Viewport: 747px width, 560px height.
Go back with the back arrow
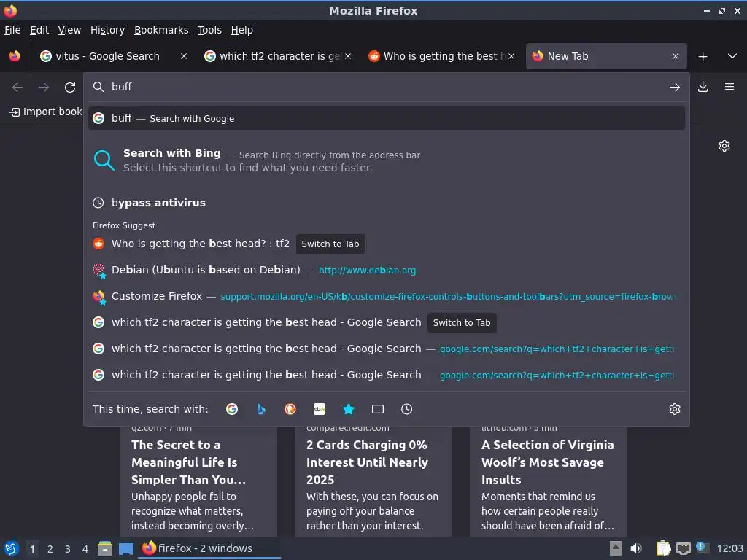tap(18, 87)
